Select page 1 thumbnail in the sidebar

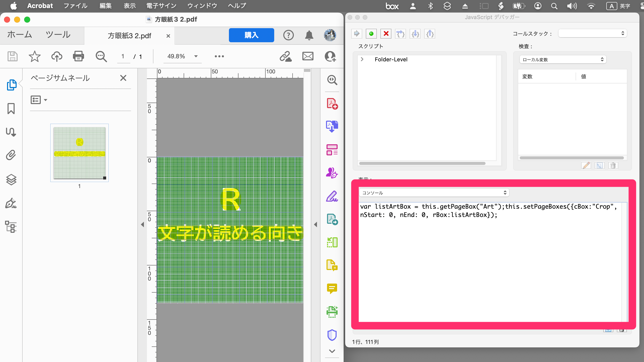pos(79,153)
